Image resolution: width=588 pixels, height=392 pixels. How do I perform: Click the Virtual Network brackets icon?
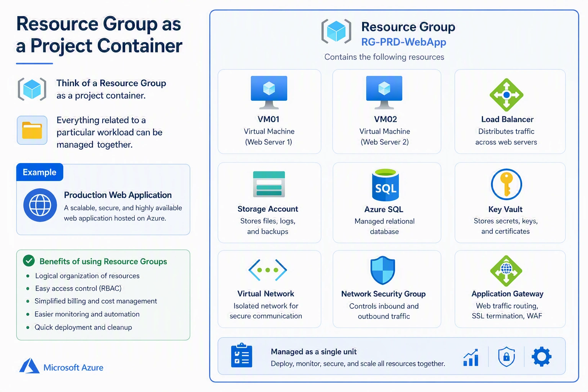(x=268, y=270)
